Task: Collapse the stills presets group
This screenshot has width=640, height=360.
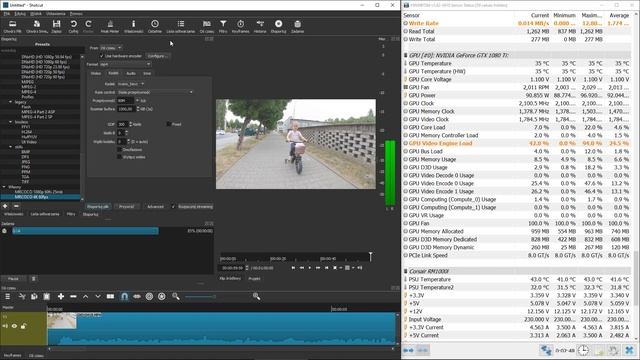Action: (x=11, y=147)
